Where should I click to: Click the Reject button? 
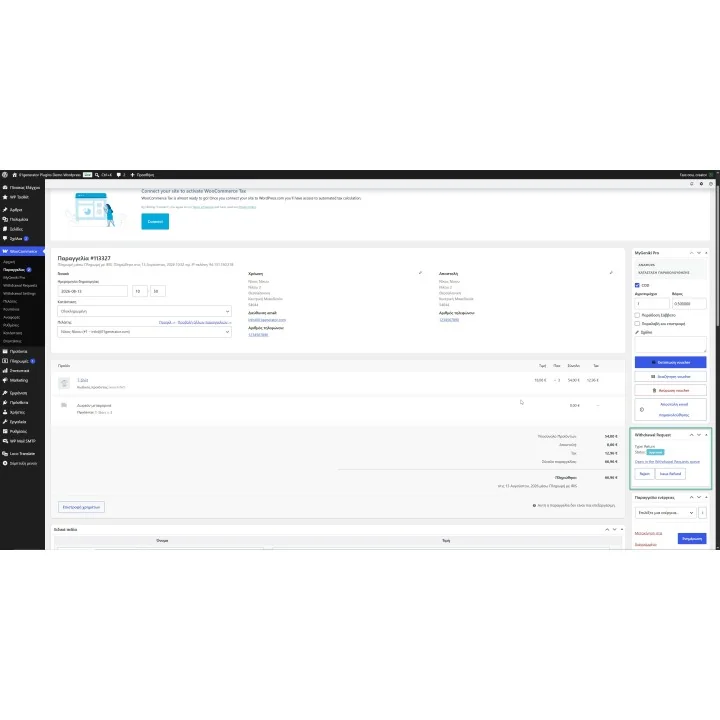tap(645, 473)
